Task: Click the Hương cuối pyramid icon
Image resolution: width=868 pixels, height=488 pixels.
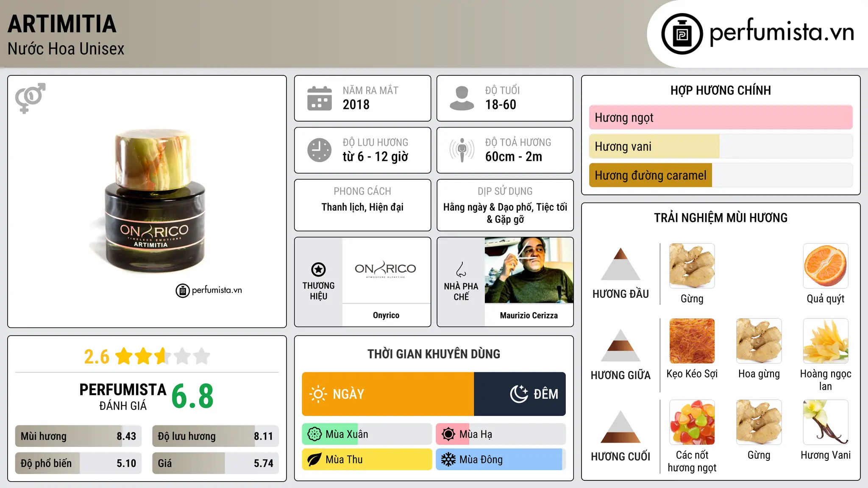Action: [620, 427]
